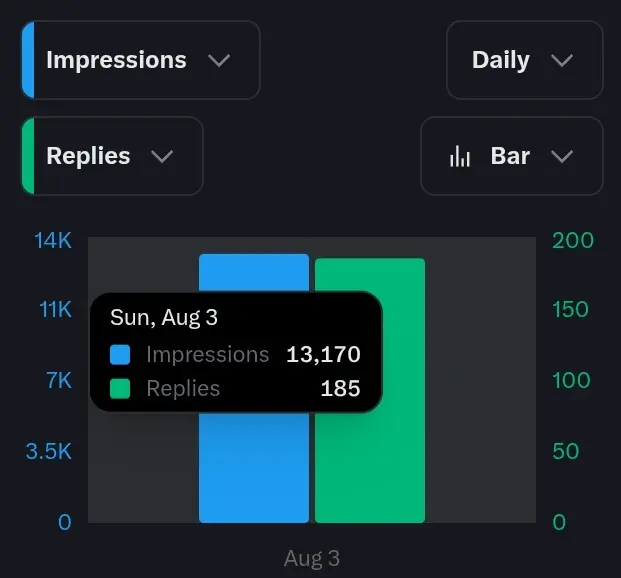
Task: Open the Bar chart type dropdown
Action: coord(512,156)
